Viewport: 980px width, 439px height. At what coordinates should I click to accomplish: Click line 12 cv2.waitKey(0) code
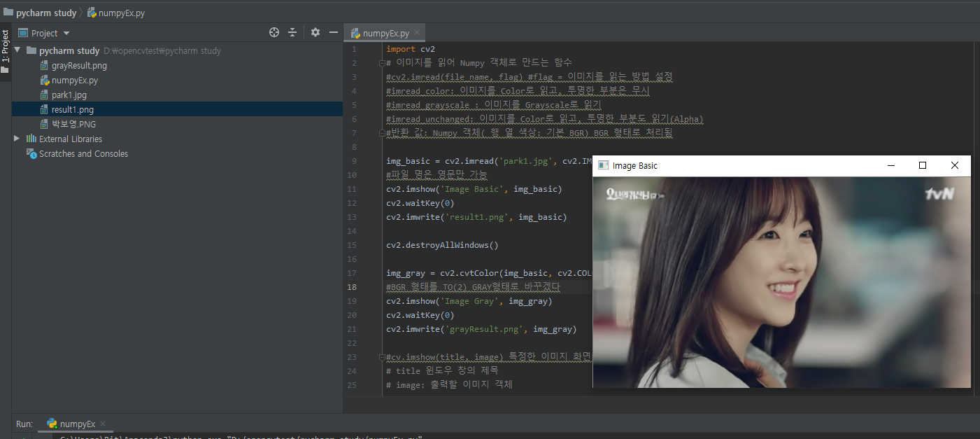pos(420,203)
